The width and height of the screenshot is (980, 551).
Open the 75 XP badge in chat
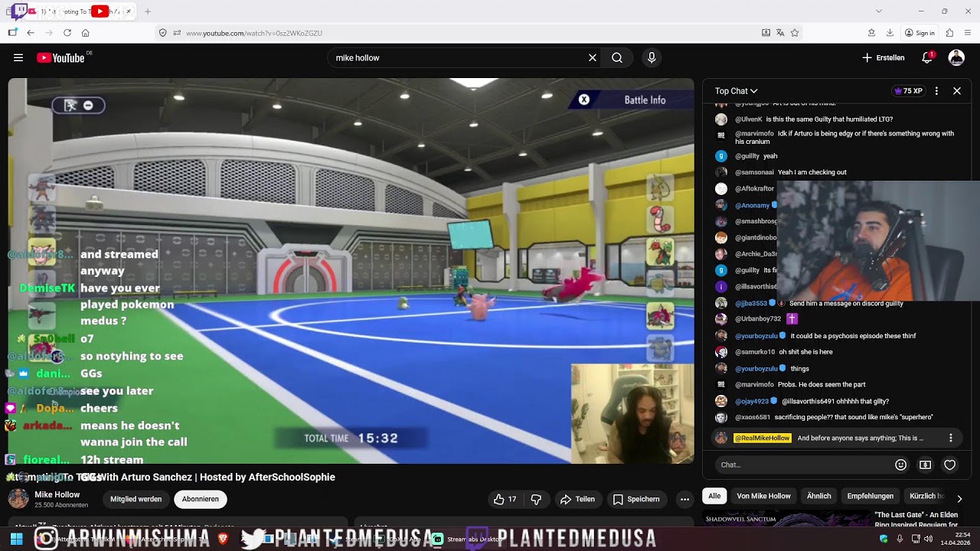point(908,91)
